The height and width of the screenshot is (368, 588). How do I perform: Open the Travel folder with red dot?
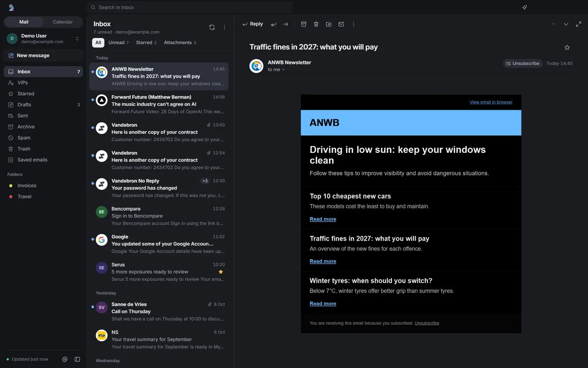point(43,196)
